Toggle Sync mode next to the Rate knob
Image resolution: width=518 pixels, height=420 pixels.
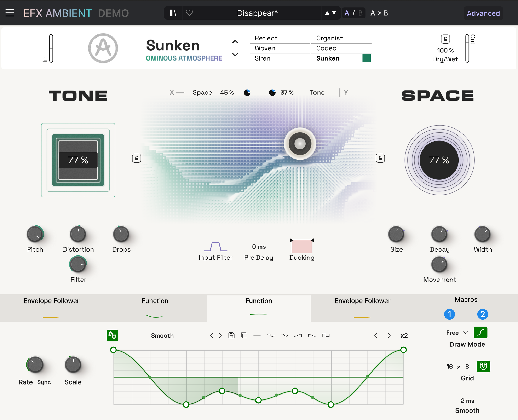pos(44,382)
